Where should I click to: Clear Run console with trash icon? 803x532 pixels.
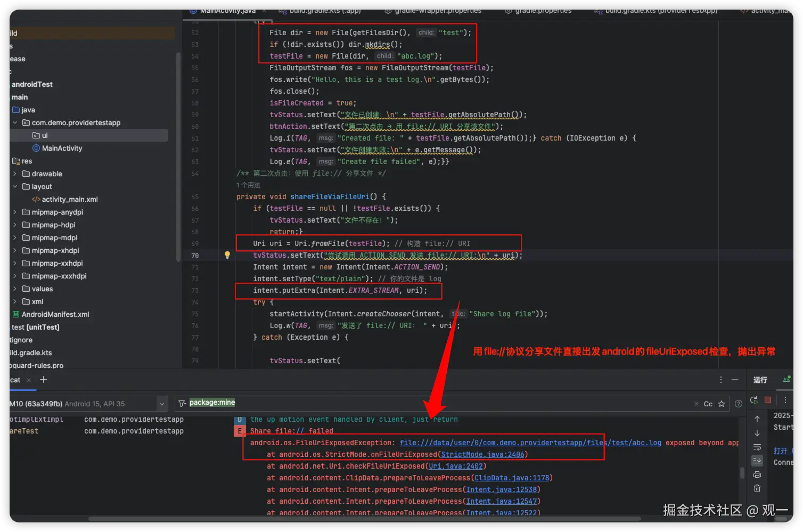pos(757,488)
